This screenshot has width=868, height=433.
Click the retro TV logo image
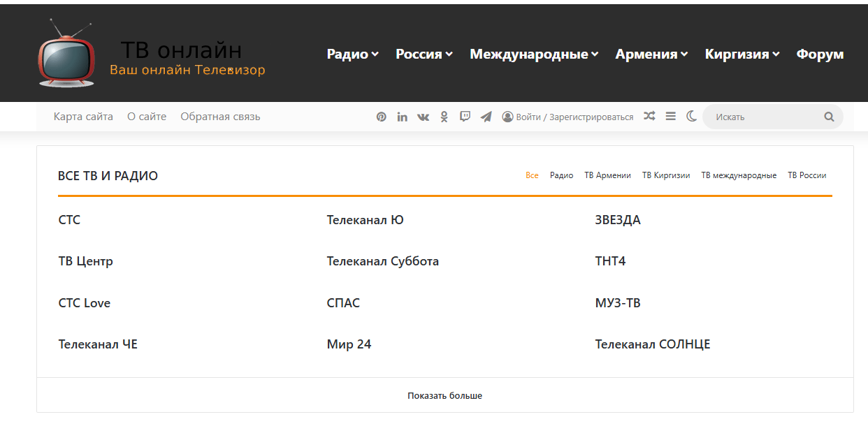(66, 53)
